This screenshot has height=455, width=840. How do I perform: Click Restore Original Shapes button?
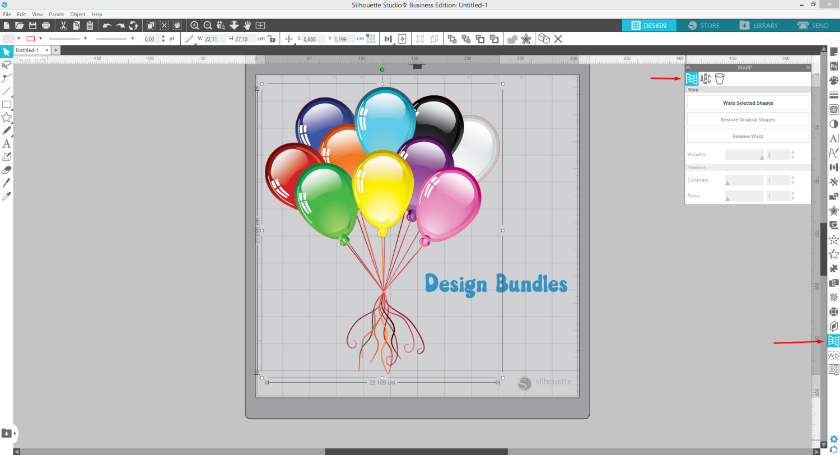click(748, 120)
